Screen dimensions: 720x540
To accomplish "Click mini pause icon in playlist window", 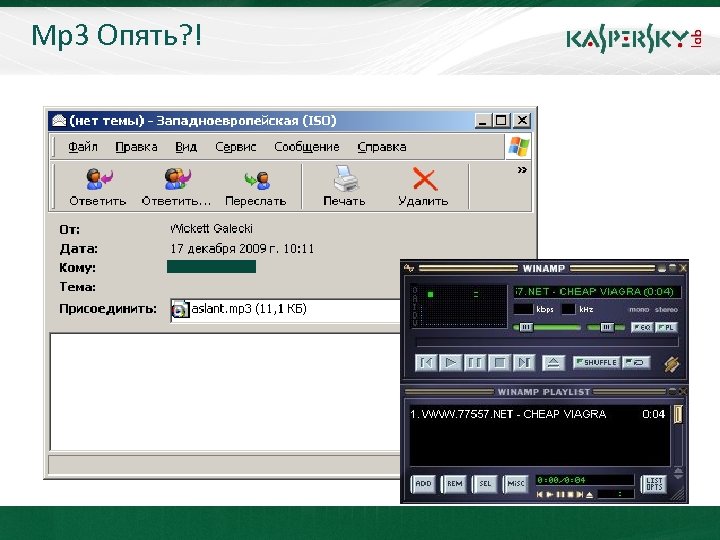I will [560, 495].
